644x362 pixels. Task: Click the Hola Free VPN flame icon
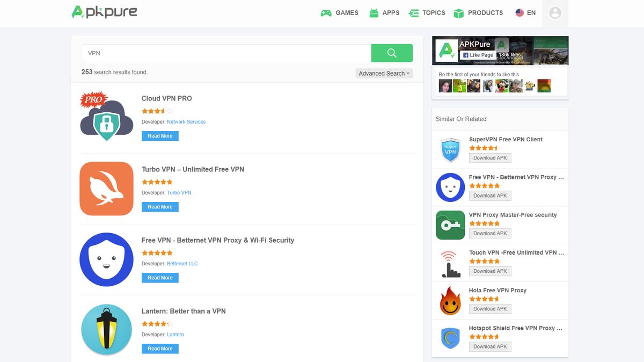coord(450,300)
